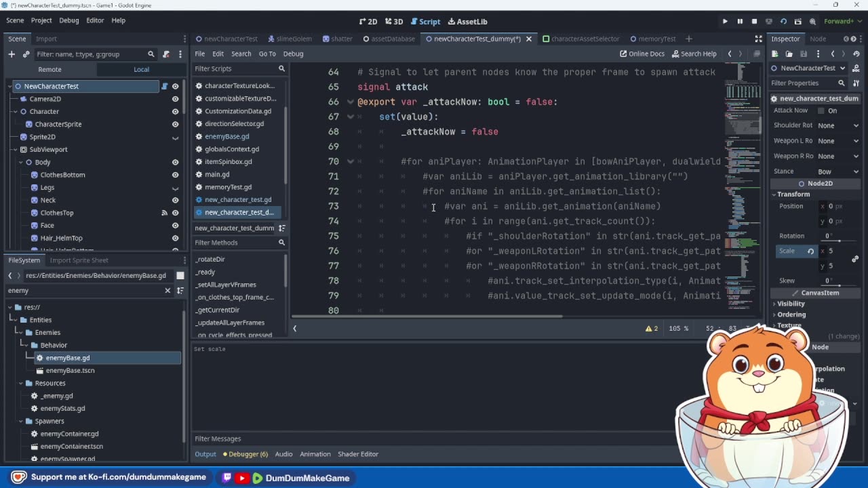This screenshot has width=868, height=488.
Task: Open Inspector property tools options
Action: pyautogui.click(x=856, y=83)
